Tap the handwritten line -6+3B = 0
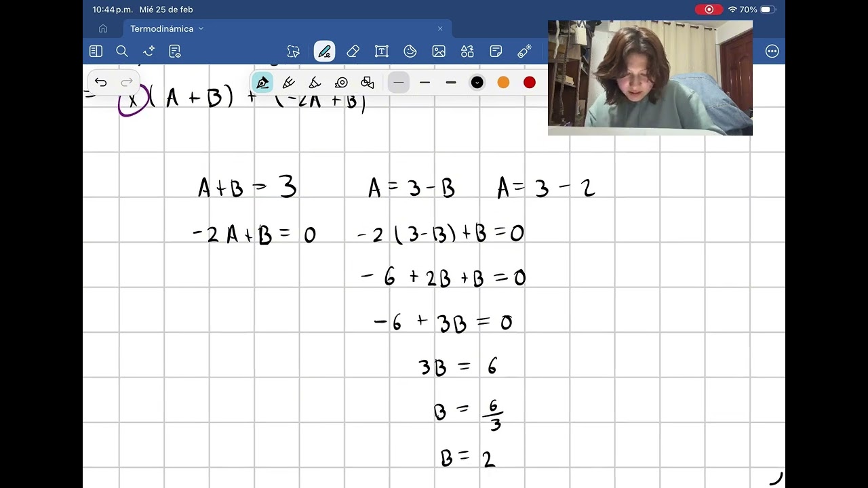Screen dimensions: 868x488 coord(443,323)
